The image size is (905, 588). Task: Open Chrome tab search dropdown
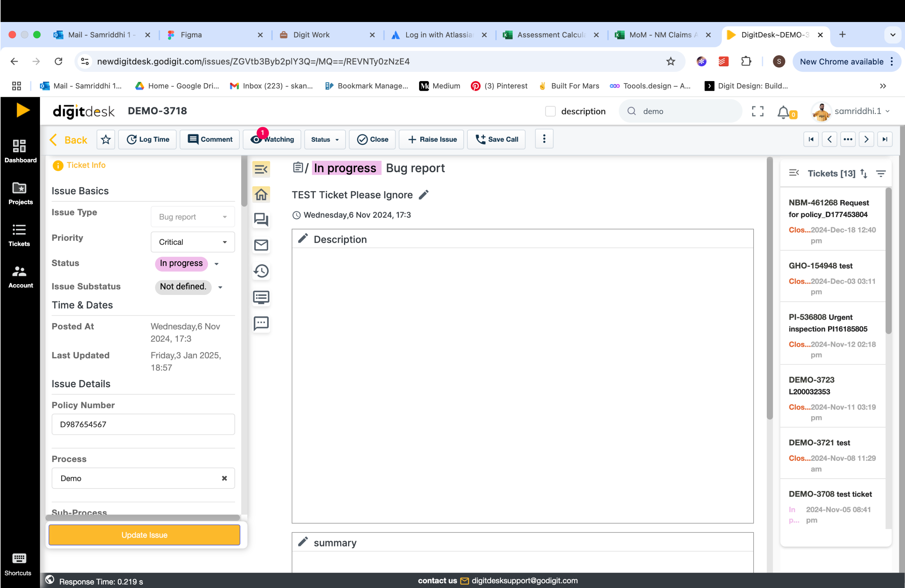pyautogui.click(x=892, y=35)
